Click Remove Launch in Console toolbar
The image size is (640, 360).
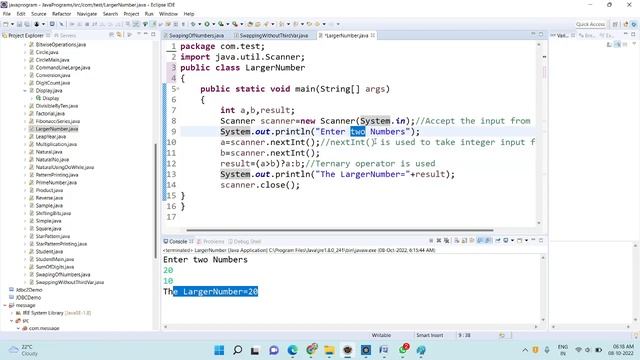click(439, 241)
